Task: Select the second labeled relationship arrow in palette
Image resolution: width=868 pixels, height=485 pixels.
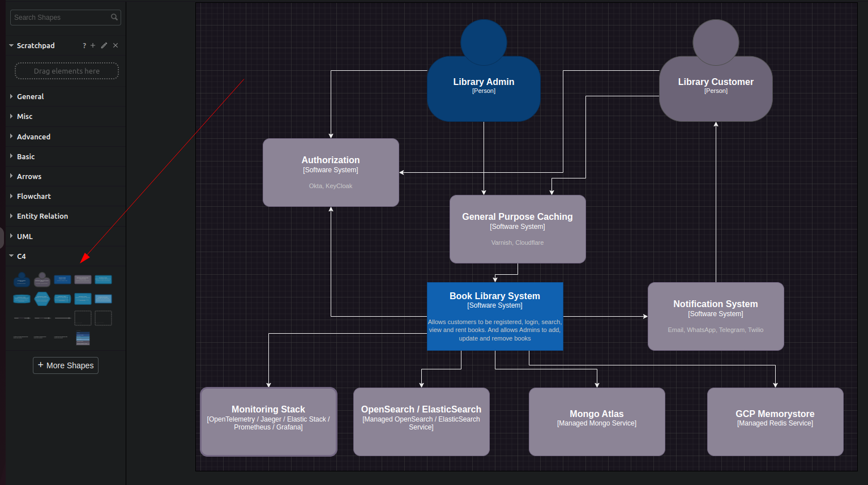Action: coord(42,318)
